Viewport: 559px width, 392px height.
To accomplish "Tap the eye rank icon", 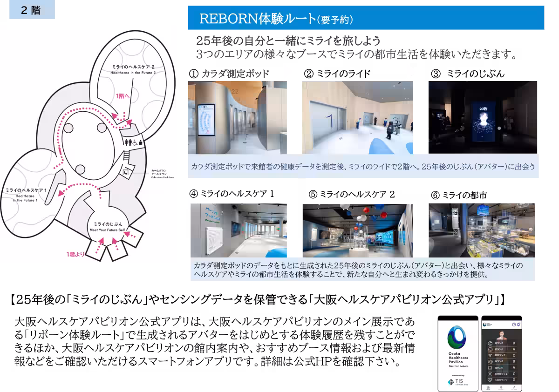I will coord(490,355).
